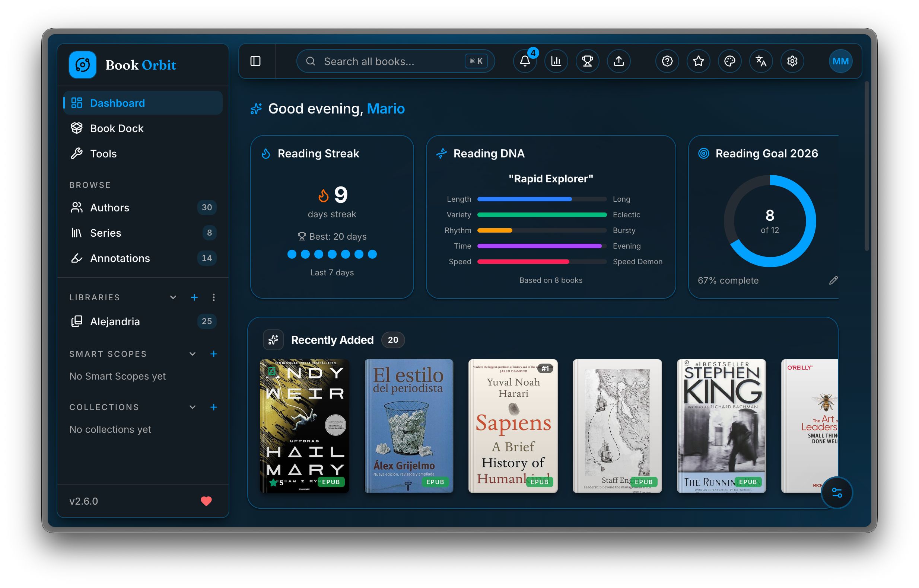
Task: Click the Recently Added heading
Action: click(x=332, y=340)
